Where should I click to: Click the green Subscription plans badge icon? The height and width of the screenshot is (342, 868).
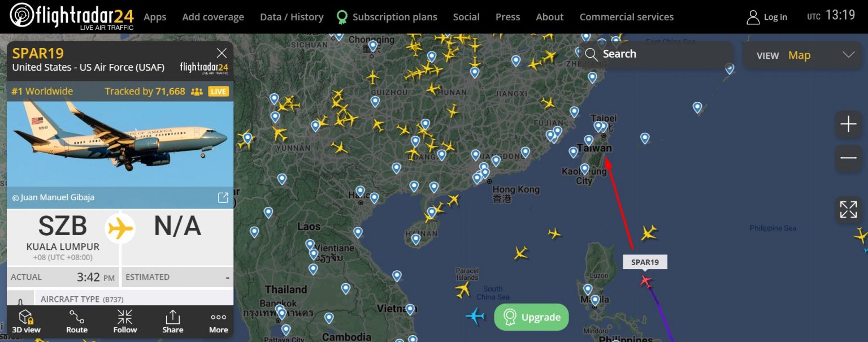point(342,18)
